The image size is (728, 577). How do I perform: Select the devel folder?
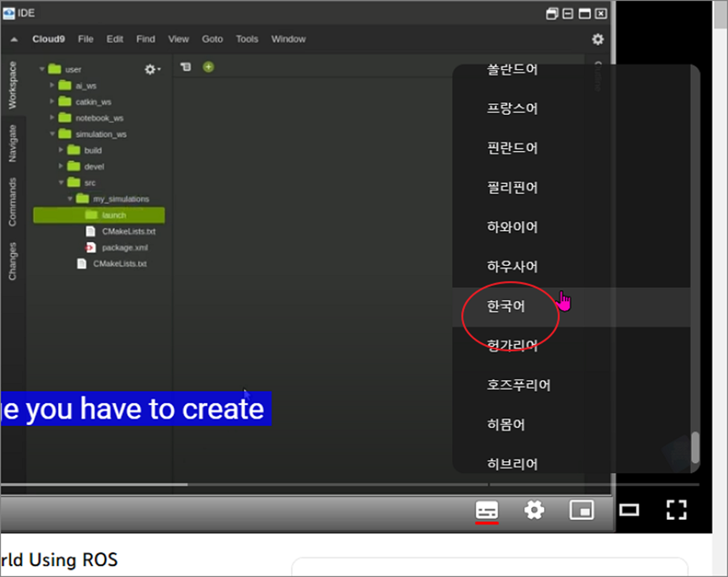pyautogui.click(x=94, y=167)
